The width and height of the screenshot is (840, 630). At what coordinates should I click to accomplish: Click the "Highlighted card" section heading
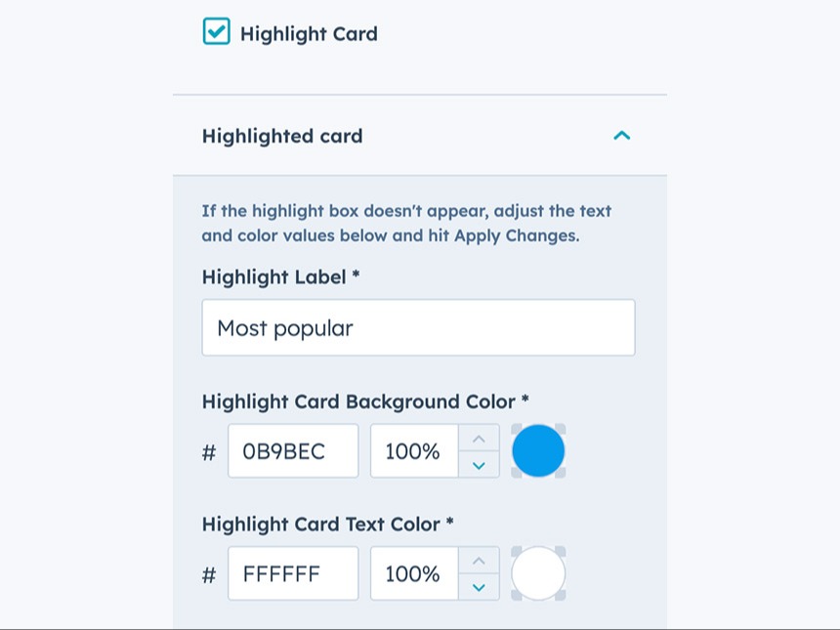coord(282,137)
